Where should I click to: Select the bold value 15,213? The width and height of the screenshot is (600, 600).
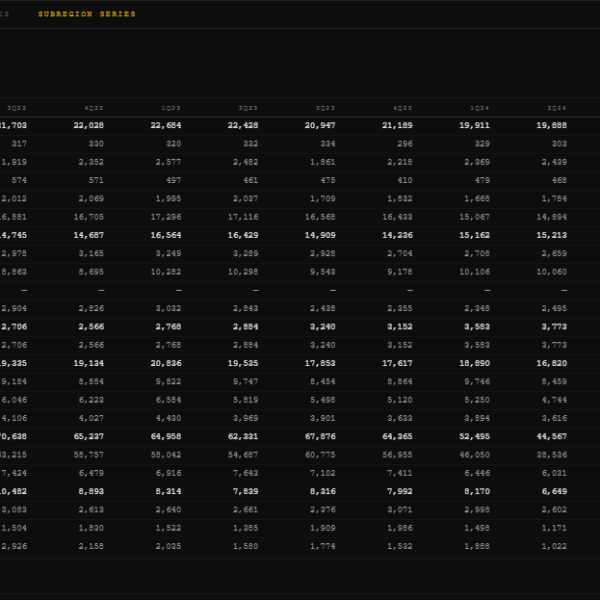(x=551, y=235)
